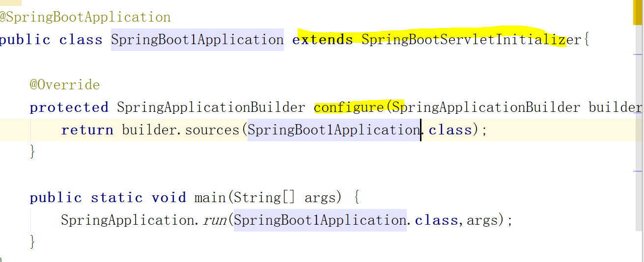Viewport: 644px width, 262px height.
Task: Click the class keyword in the class declaration
Action: [81, 40]
